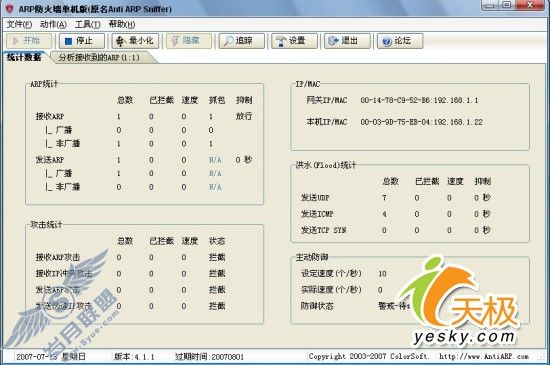
Task: Open the 帮助(H) menu
Action: point(122,24)
